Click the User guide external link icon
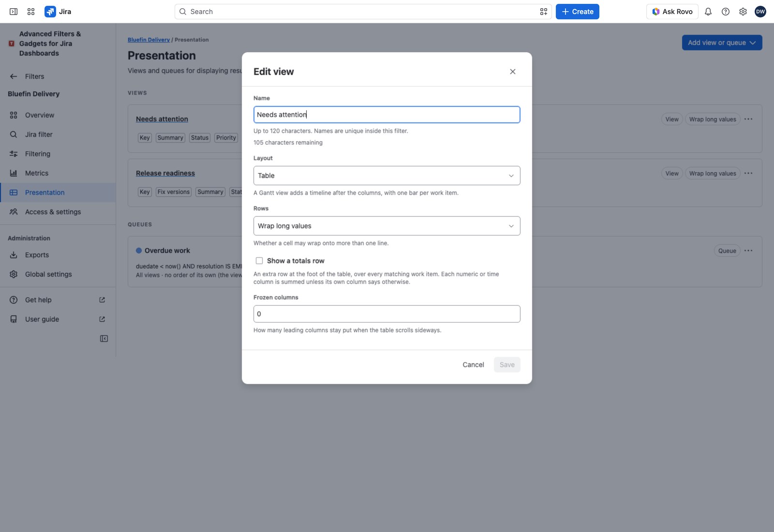Viewport: 774px width, 532px height. pyautogui.click(x=102, y=319)
